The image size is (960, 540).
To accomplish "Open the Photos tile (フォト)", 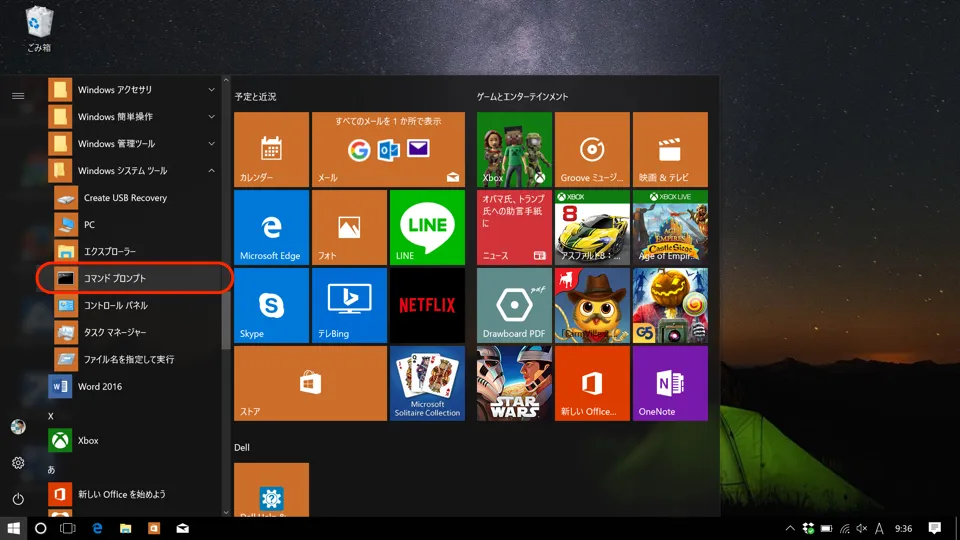I will pyautogui.click(x=349, y=227).
